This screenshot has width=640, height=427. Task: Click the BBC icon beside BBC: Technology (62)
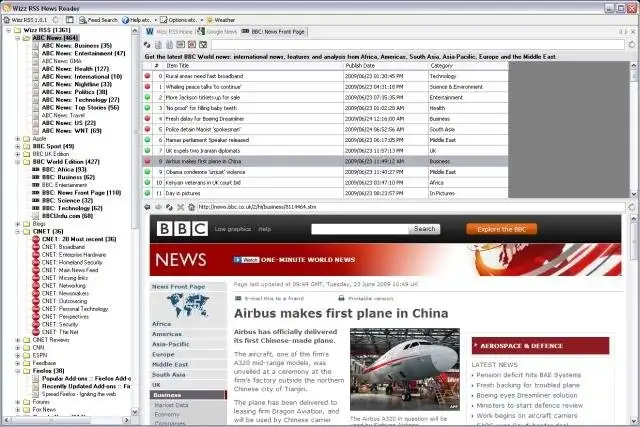[x=36, y=208]
